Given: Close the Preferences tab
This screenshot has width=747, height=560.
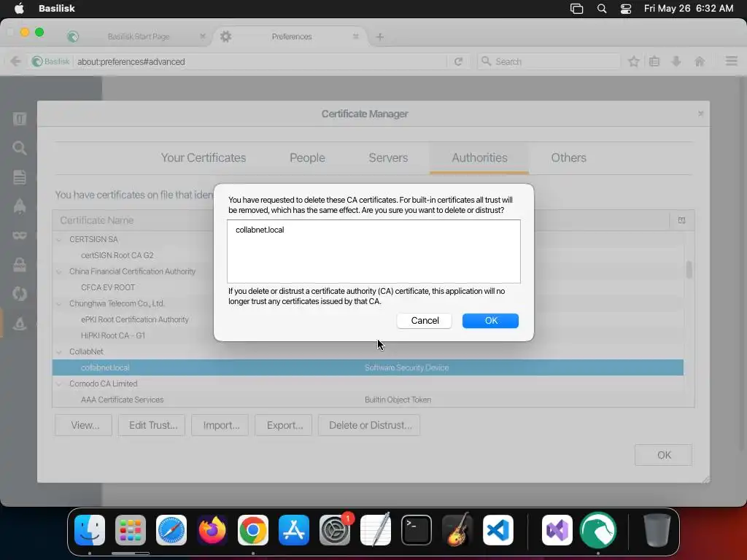Looking at the screenshot, I should coord(355,36).
